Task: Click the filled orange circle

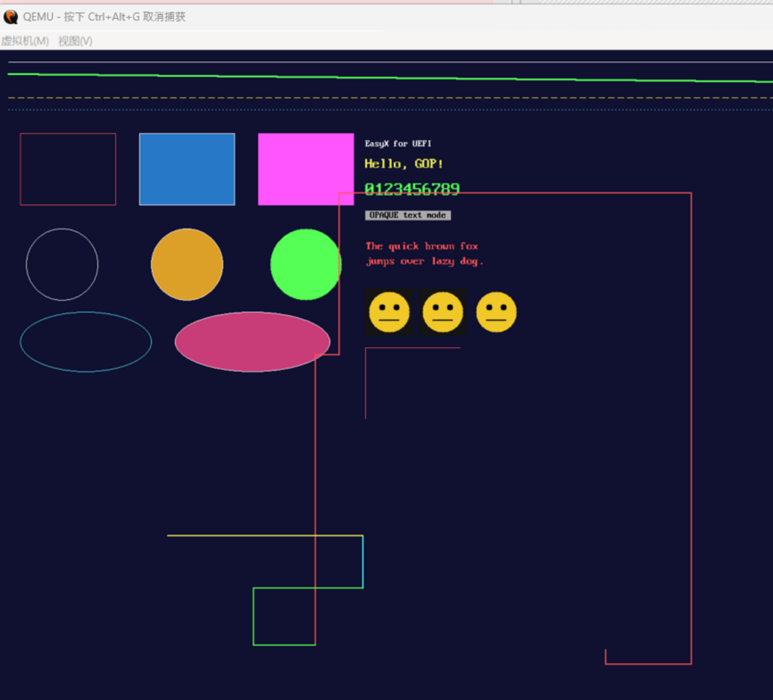Action: (x=187, y=264)
